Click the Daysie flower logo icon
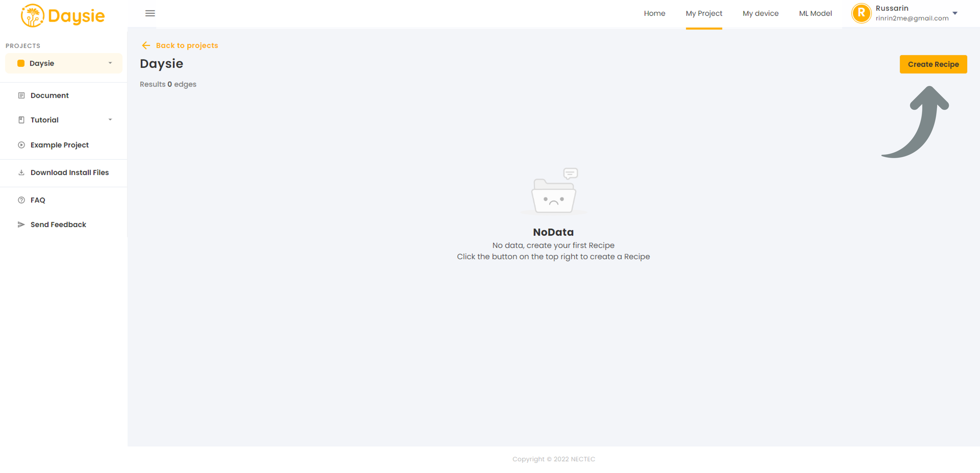The image size is (980, 473). (32, 16)
